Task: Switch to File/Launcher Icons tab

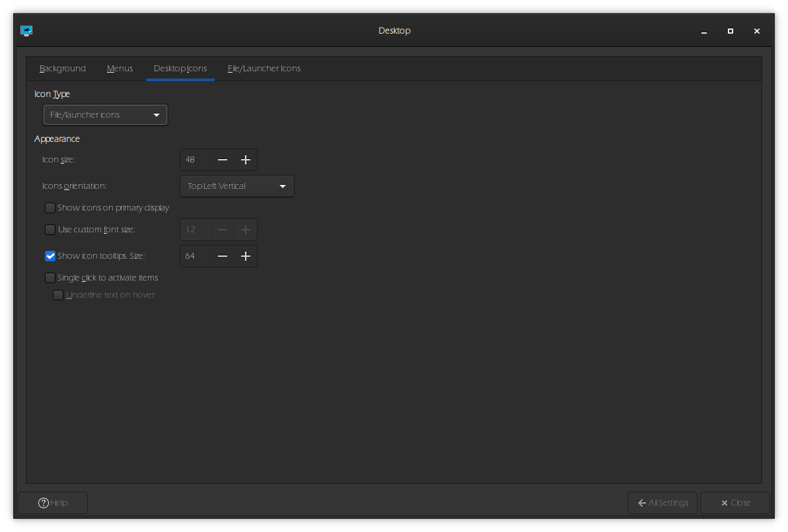Action: [264, 69]
